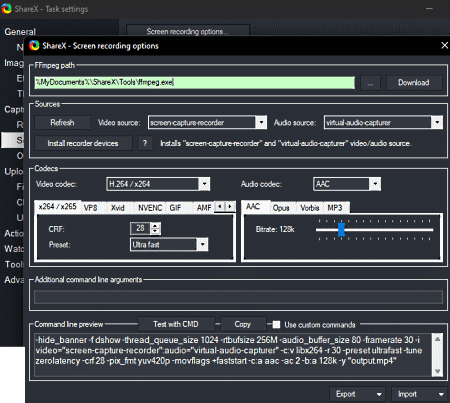Switch to the Opus tab
The height and width of the screenshot is (403, 450).
click(x=281, y=208)
